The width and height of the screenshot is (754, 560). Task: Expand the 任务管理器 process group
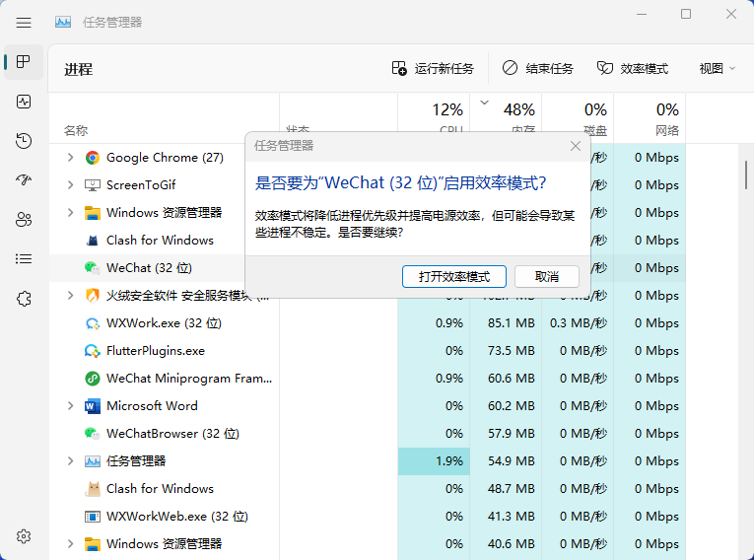tap(70, 460)
